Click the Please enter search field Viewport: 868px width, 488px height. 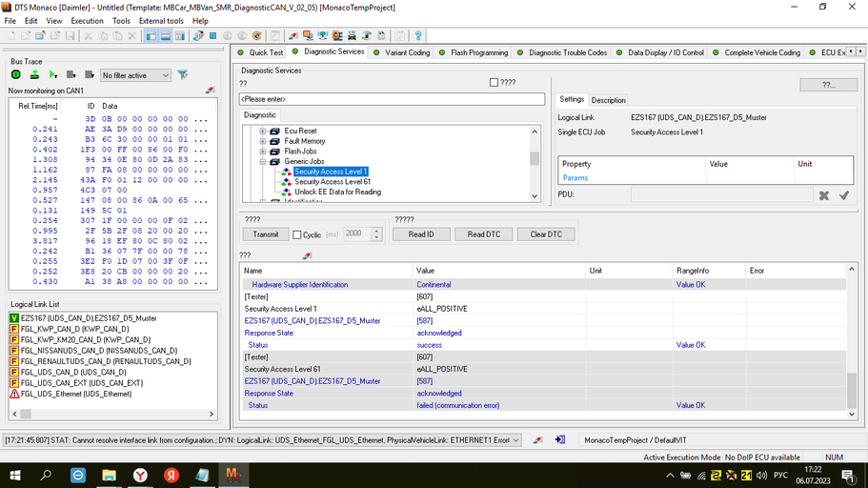(392, 99)
